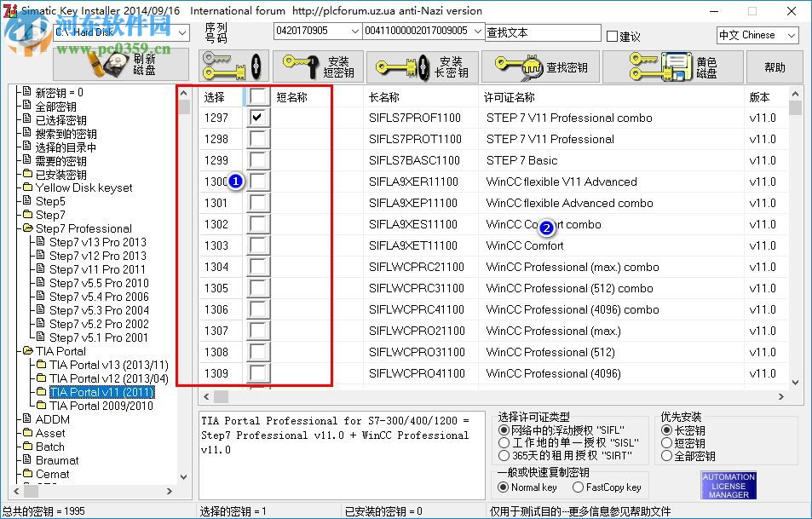Open TIA Portal v13 (2013/11) folder

(109, 365)
